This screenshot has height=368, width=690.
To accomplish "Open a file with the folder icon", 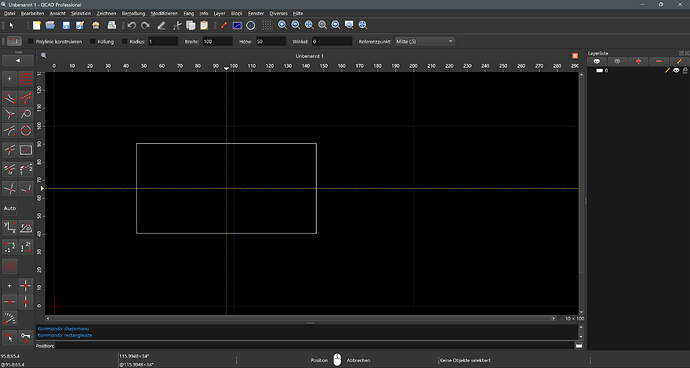I will click(50, 25).
